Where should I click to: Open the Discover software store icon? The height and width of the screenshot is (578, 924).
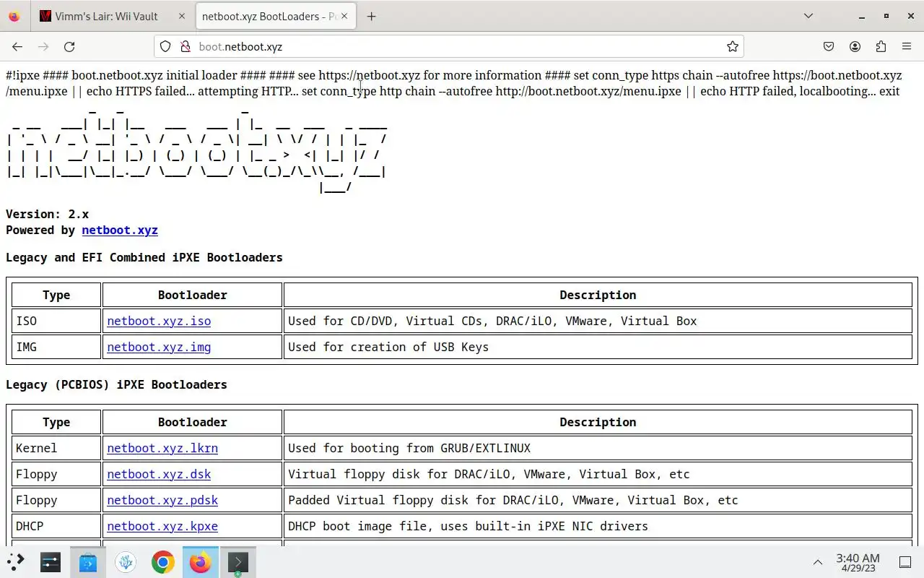tap(88, 561)
